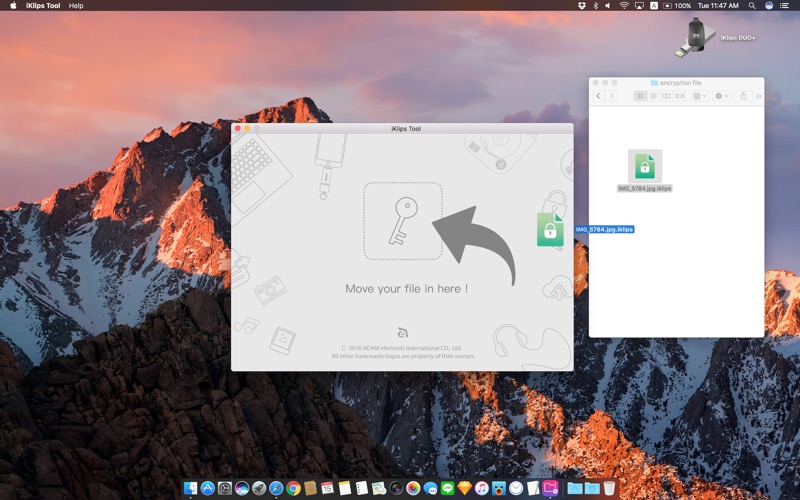Screen dimensions: 800x500
Task: Click the Finder share button
Action: point(743,96)
